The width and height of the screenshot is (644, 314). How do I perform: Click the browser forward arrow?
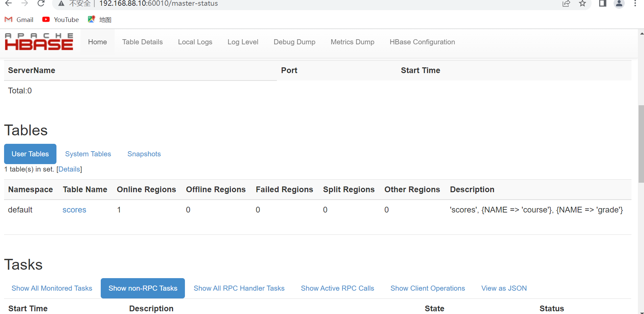(x=25, y=3)
